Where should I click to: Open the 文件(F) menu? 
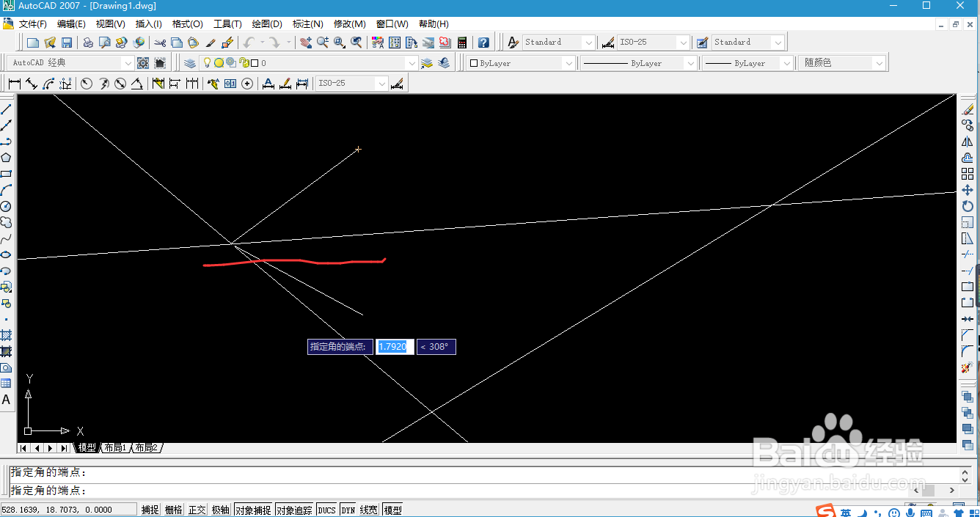pyautogui.click(x=33, y=24)
